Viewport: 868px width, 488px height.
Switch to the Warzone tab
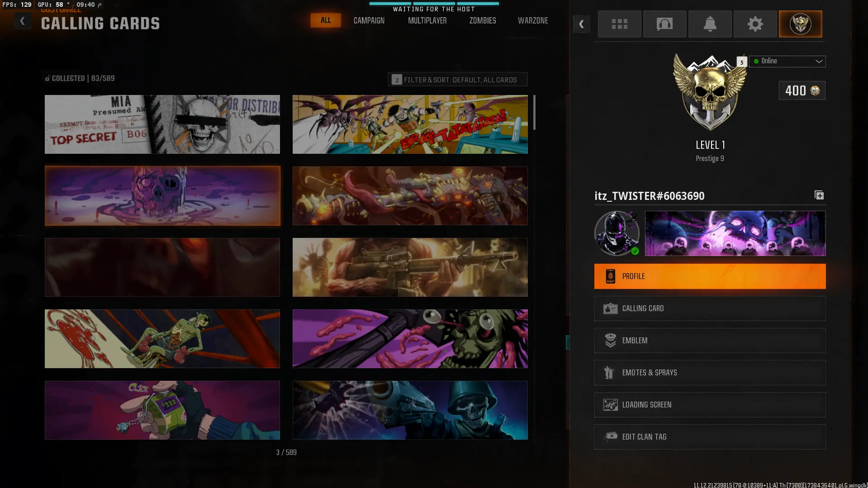click(533, 21)
